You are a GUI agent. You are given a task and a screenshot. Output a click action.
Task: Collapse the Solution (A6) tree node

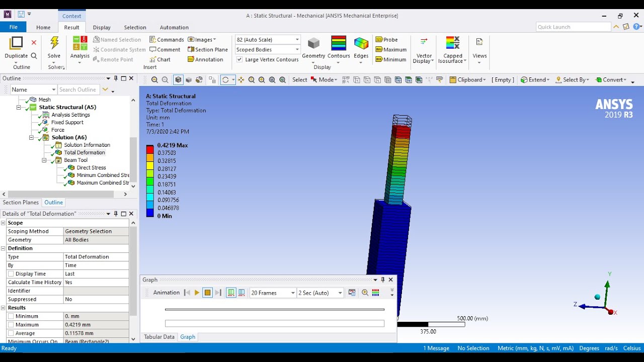pyautogui.click(x=31, y=137)
